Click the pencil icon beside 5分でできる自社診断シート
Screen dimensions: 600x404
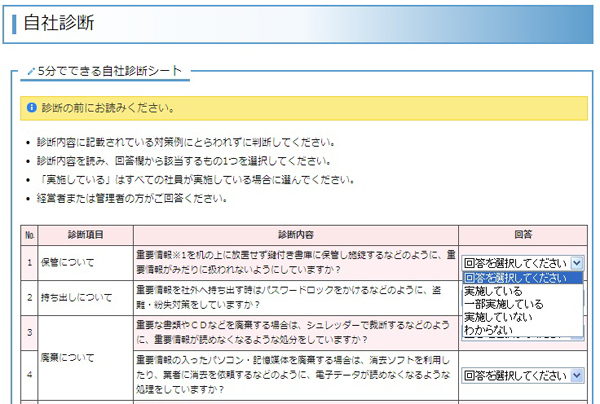(30, 72)
